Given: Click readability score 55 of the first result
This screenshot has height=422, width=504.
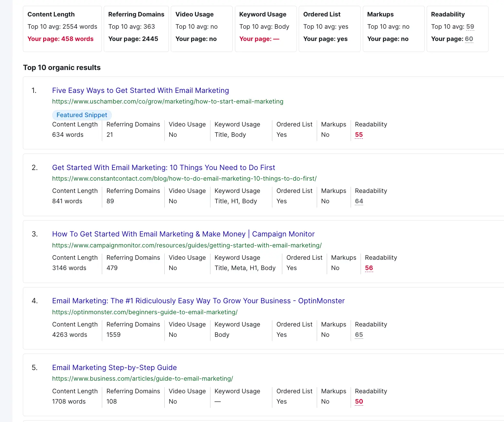Looking at the screenshot, I should (x=359, y=135).
